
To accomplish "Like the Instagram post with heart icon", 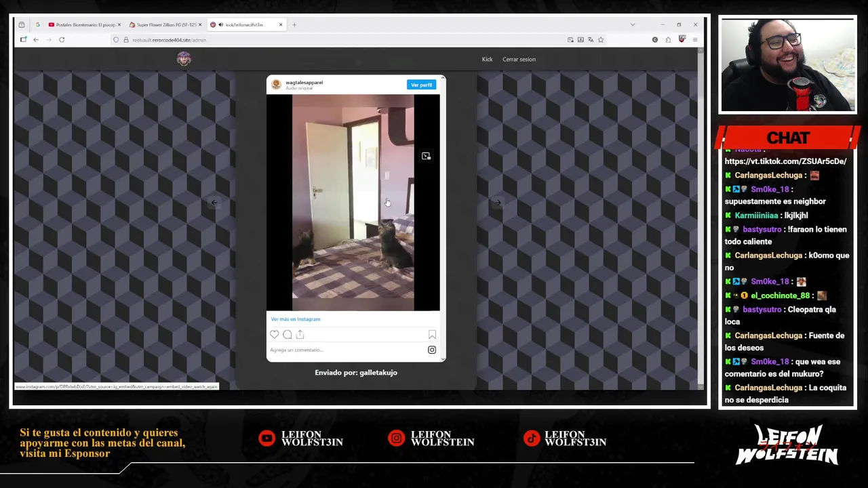I will click(x=274, y=334).
